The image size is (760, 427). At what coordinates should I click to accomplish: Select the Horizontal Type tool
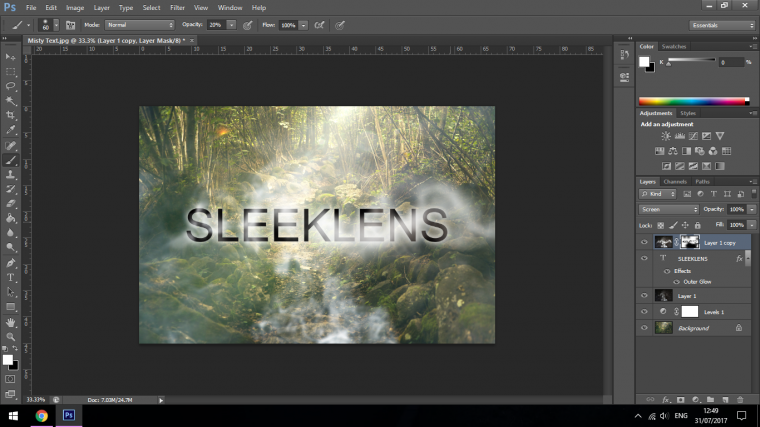[x=10, y=278]
